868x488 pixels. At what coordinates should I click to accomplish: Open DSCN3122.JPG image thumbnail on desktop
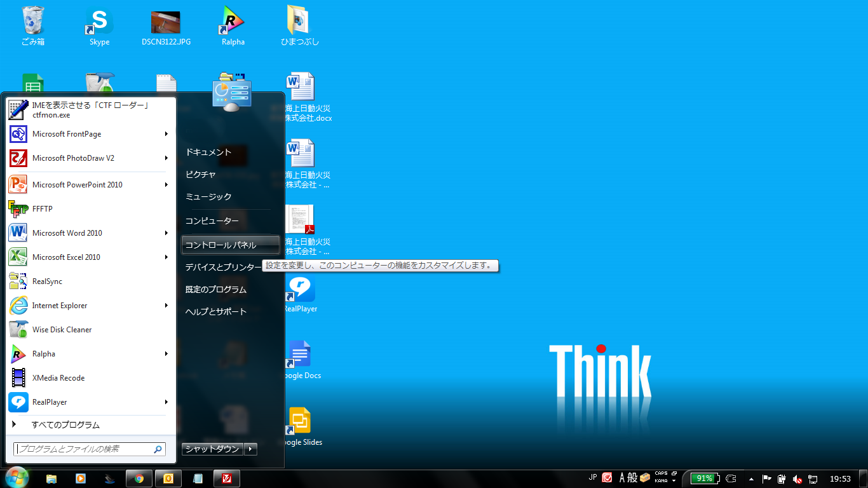(166, 22)
